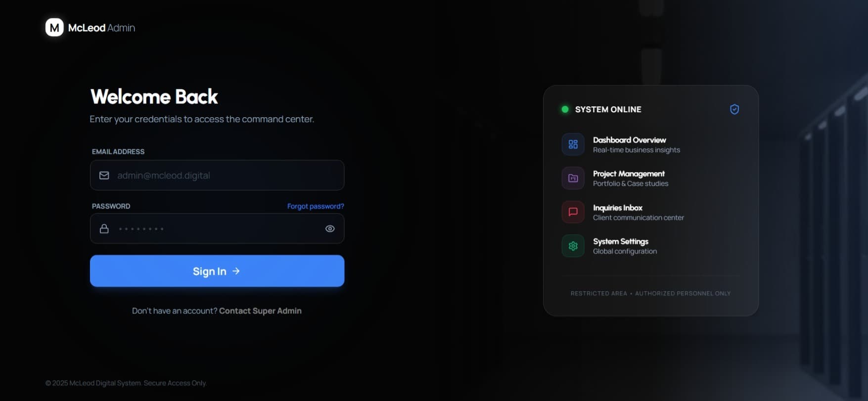The height and width of the screenshot is (401, 868).
Task: Click the Inquiries Inbox chat bubble icon
Action: click(x=573, y=212)
